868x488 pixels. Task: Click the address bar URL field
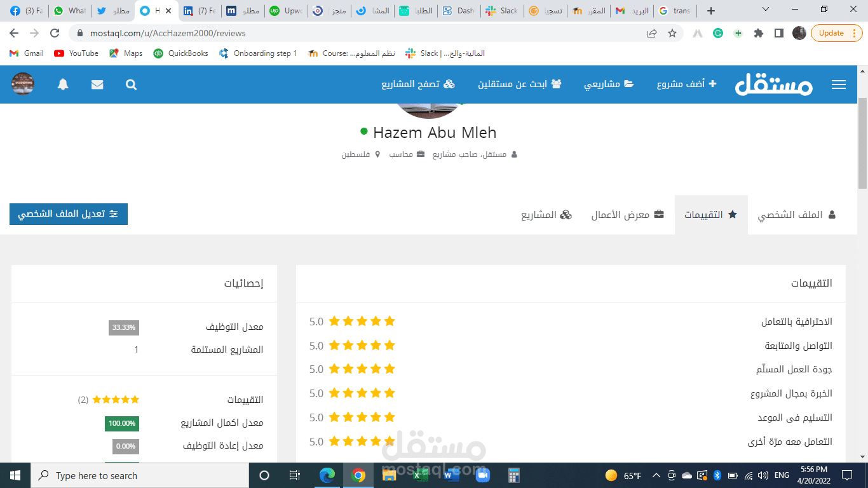pyautogui.click(x=356, y=33)
